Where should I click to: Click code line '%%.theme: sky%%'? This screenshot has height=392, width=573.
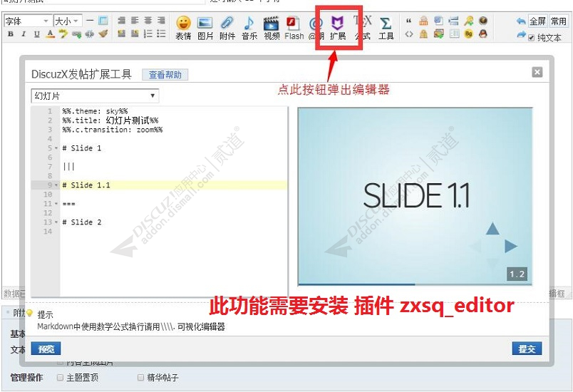pos(95,111)
